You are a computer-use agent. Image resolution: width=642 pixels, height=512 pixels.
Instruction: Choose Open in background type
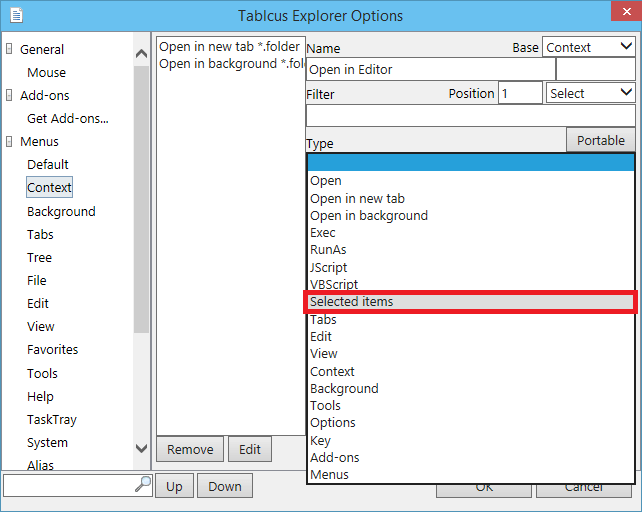[x=471, y=215]
